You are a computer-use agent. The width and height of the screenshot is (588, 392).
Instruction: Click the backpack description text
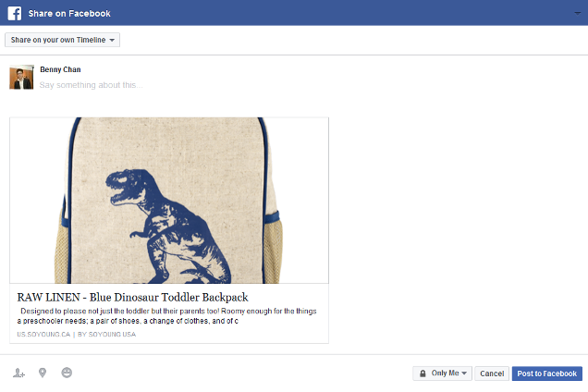click(166, 316)
